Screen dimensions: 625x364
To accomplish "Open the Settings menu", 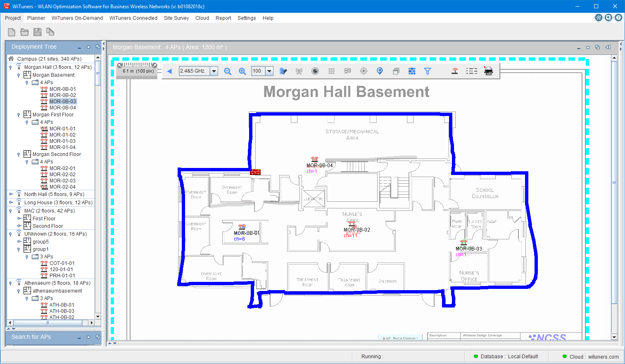I will pyautogui.click(x=247, y=18).
